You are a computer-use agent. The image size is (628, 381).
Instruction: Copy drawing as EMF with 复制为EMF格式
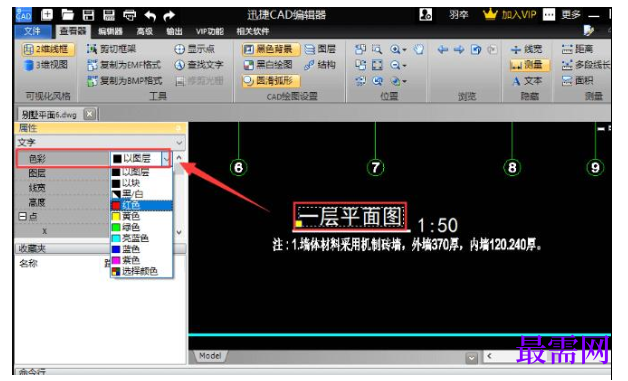[124, 65]
